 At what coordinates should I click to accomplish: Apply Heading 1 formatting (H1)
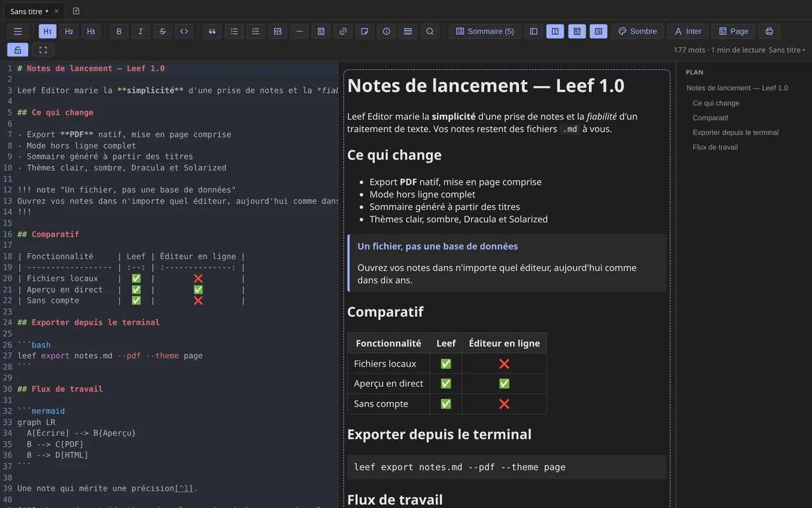[x=48, y=31]
